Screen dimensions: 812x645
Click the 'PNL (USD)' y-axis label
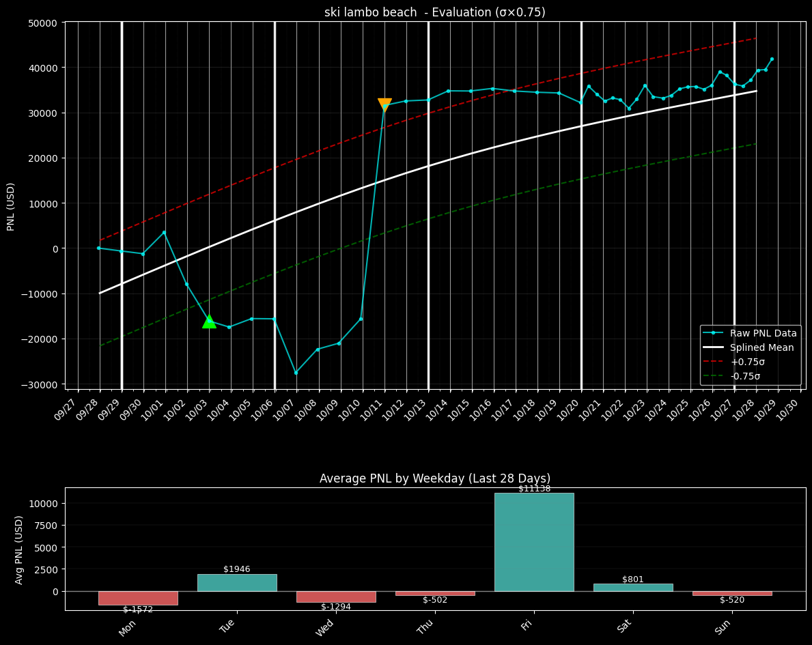click(11, 206)
